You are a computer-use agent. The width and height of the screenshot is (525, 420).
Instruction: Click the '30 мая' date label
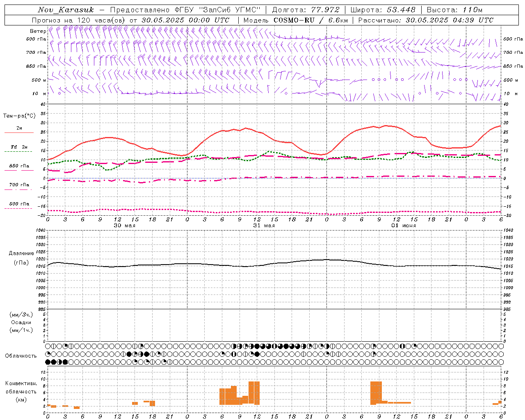click(125, 226)
